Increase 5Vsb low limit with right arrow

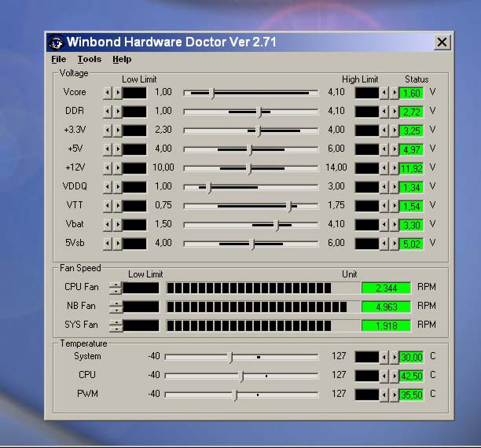coord(118,244)
